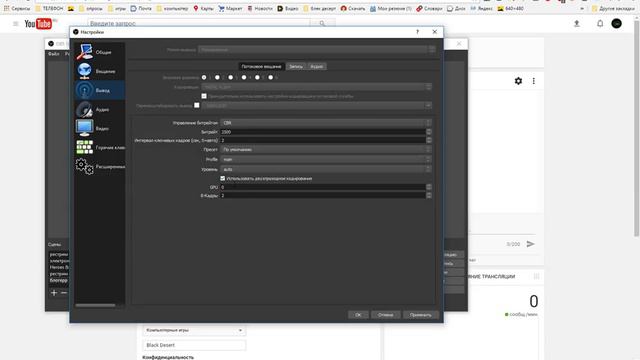This screenshot has width=640, height=360.
Task: Open the Горячие клавиши settings section
Action: click(100, 147)
